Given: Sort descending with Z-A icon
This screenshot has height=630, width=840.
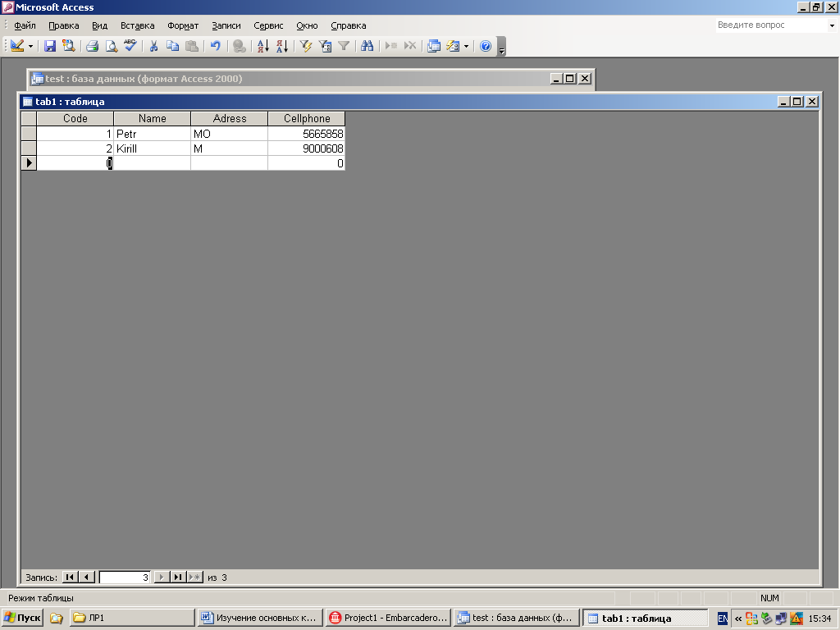Looking at the screenshot, I should point(282,46).
